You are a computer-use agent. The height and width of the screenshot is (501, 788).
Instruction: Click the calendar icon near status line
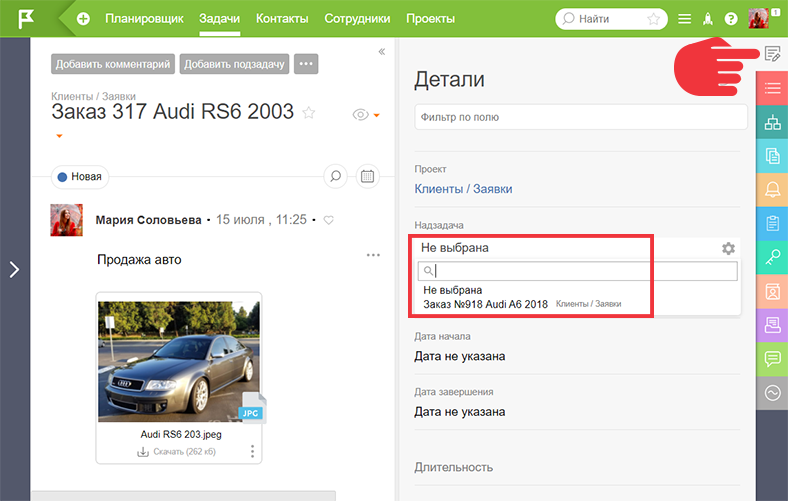click(367, 176)
